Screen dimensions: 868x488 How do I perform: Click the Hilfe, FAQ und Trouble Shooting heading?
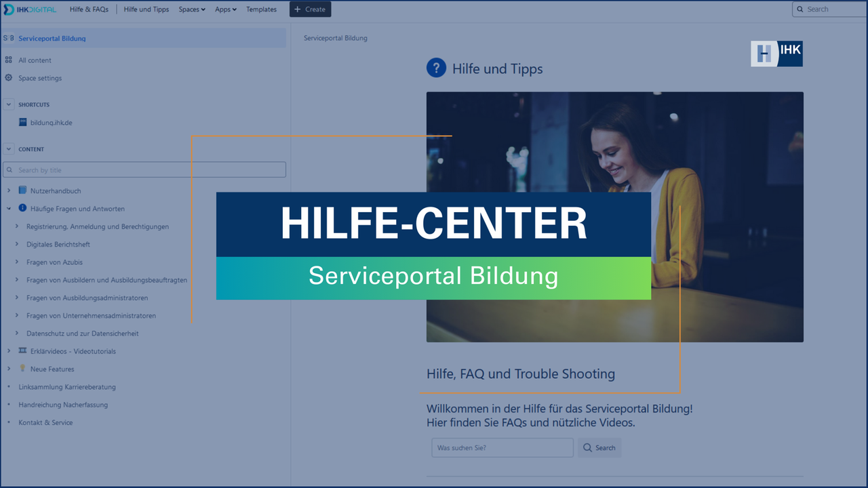click(521, 373)
